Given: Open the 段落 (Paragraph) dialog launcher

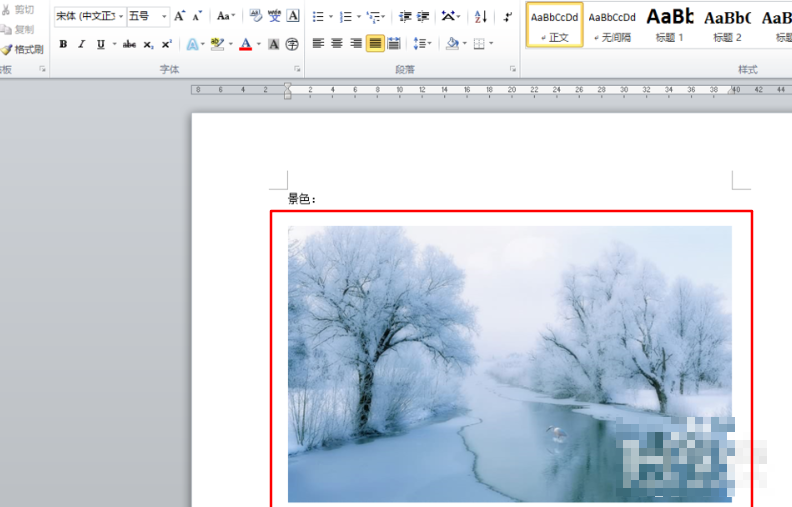Looking at the screenshot, I should point(513,69).
